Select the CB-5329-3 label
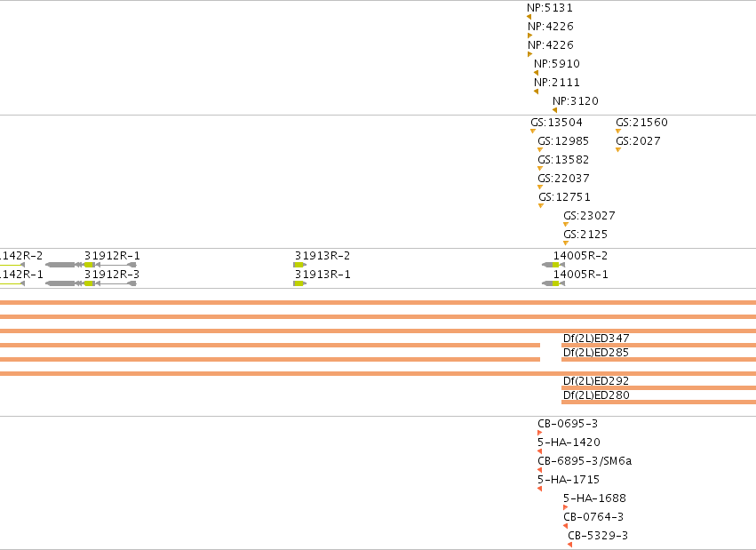756x550 pixels. pos(598,536)
